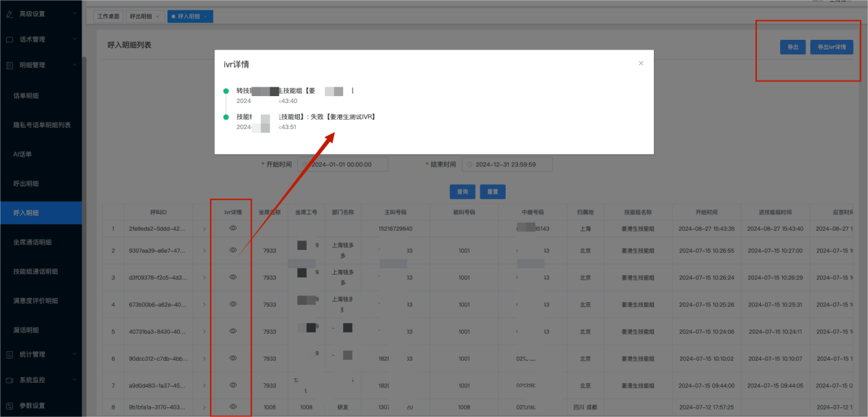
Task: View ivr详情 eye icon for row 9307ea39
Action: [x=233, y=250]
